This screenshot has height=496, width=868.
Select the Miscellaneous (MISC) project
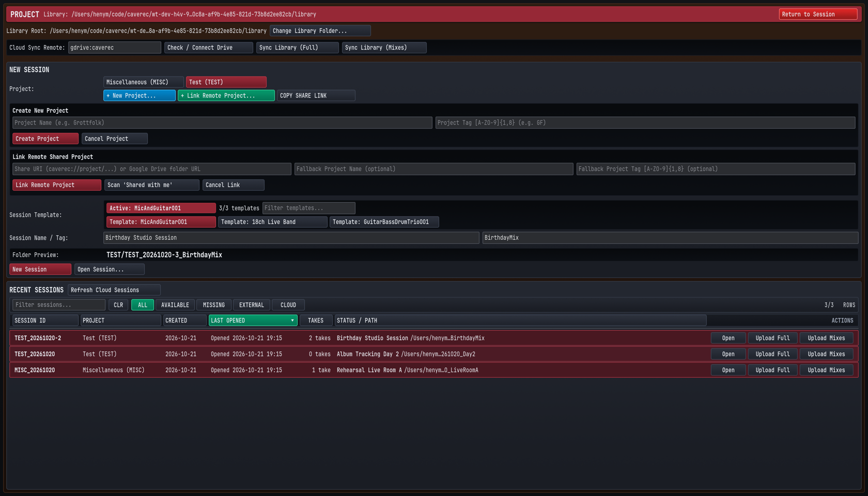pyautogui.click(x=143, y=82)
